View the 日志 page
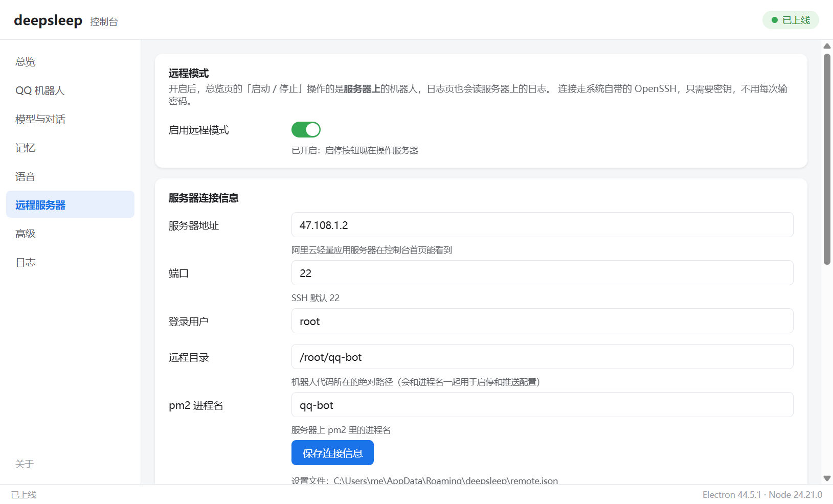 70,262
